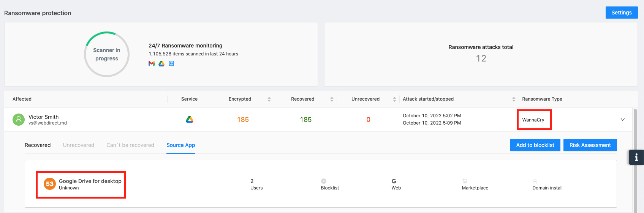
Task: Open the info panel side button
Action: [x=636, y=157]
